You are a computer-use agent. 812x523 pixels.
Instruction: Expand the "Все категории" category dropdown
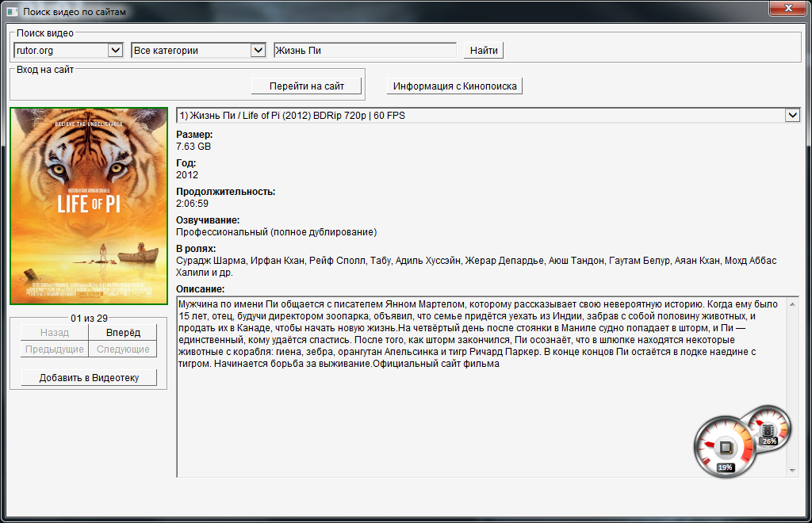click(258, 51)
